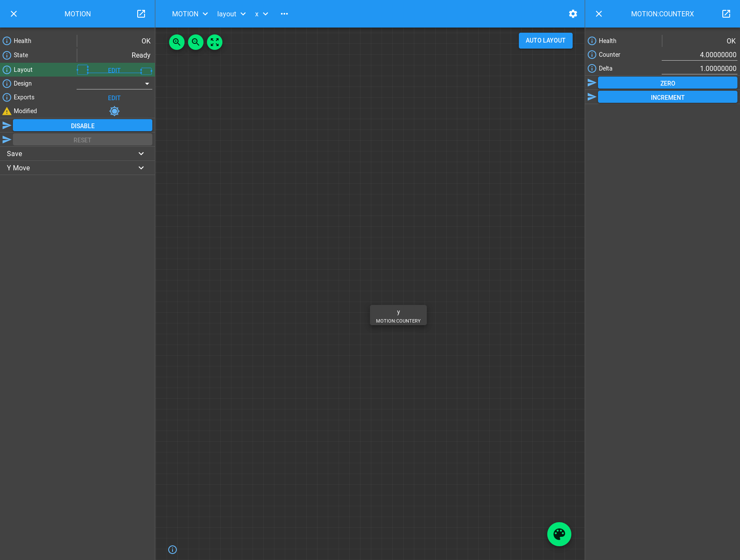This screenshot has width=740, height=560.
Task: Click the green palette button
Action: coord(559,534)
